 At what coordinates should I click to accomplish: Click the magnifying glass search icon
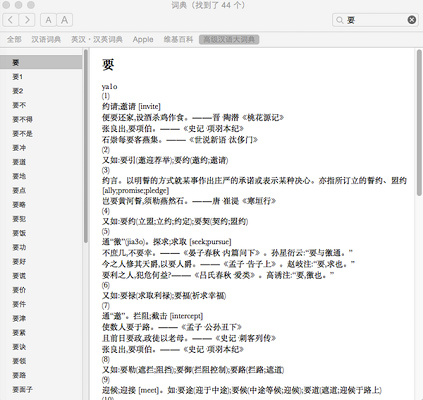(x=339, y=20)
